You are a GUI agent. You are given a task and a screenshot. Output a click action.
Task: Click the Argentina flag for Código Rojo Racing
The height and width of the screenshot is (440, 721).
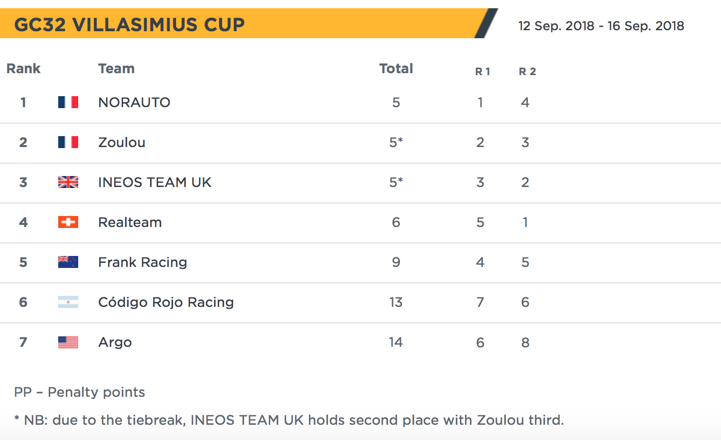click(x=68, y=302)
